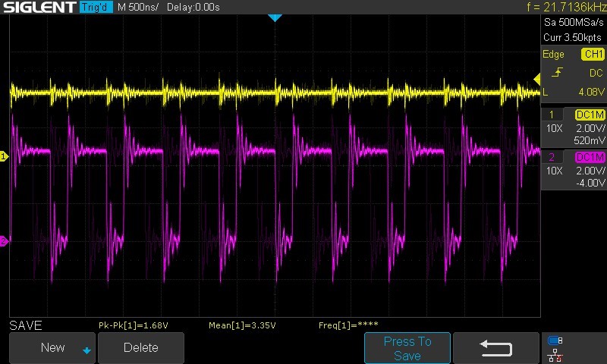Select the channel 2 DC1M coupling badge
The height and width of the screenshot is (364, 607).
click(590, 157)
